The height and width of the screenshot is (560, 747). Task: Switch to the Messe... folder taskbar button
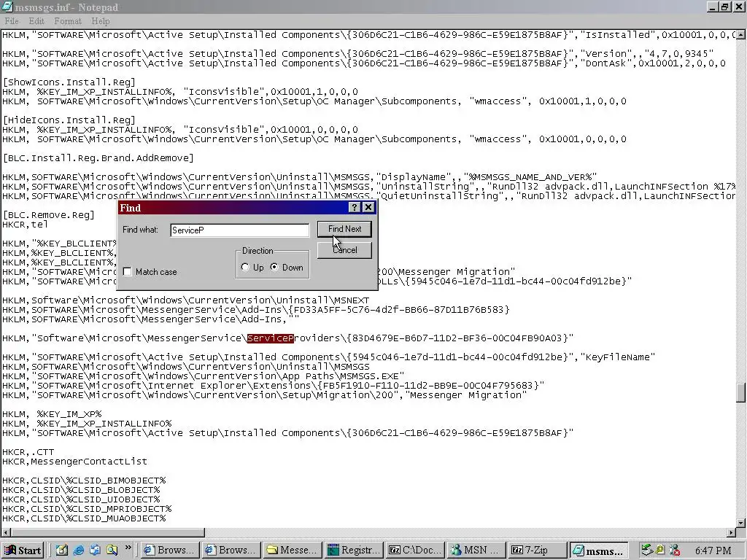point(292,551)
